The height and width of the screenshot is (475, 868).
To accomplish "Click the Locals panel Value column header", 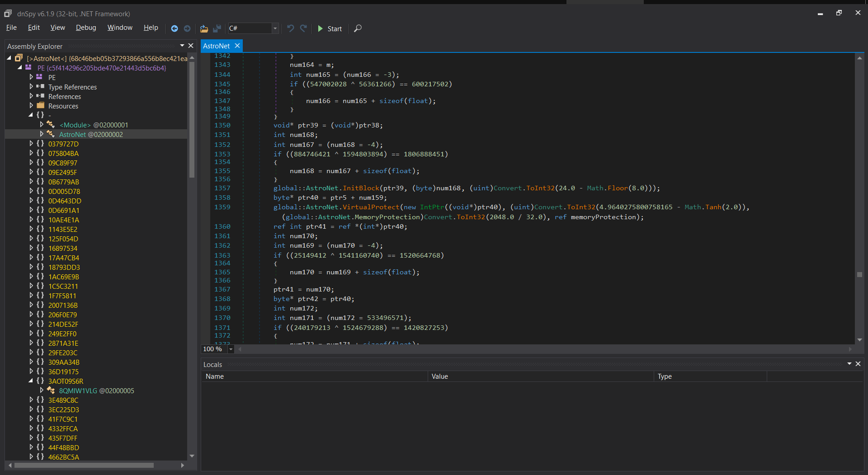I will [x=439, y=376].
